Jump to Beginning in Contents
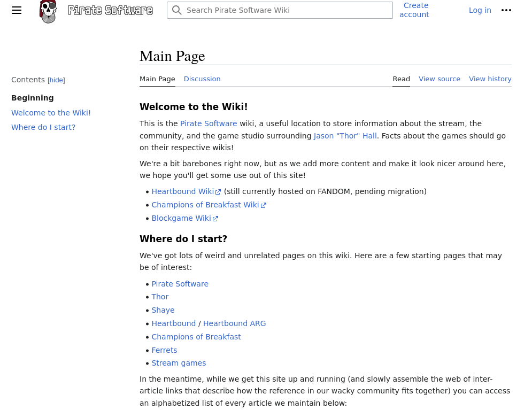This screenshot has height=410, width=532. 33,98
